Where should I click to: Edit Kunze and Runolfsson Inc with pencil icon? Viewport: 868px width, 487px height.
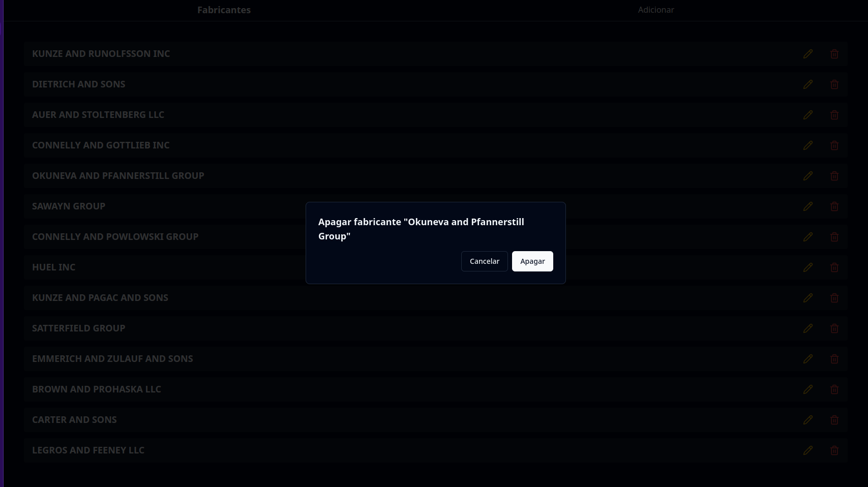[x=807, y=54]
